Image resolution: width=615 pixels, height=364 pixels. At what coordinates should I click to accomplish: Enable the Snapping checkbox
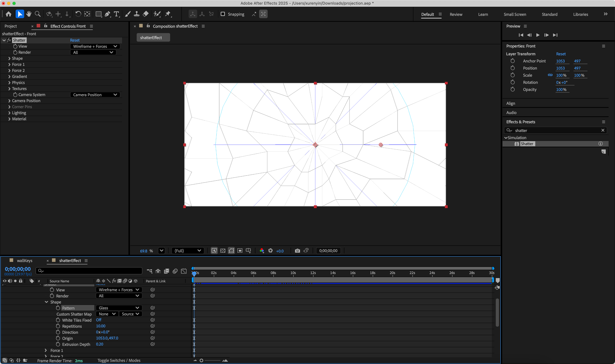pyautogui.click(x=223, y=14)
